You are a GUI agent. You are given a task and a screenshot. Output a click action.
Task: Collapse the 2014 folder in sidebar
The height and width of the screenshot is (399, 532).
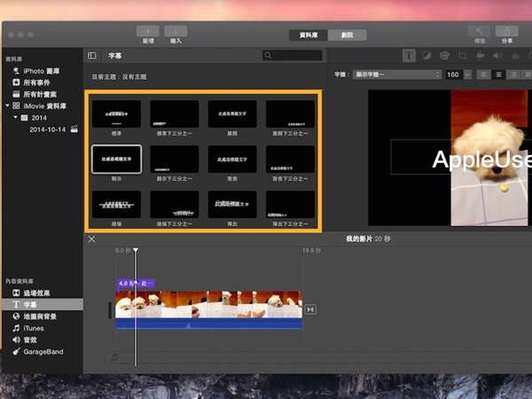point(15,117)
